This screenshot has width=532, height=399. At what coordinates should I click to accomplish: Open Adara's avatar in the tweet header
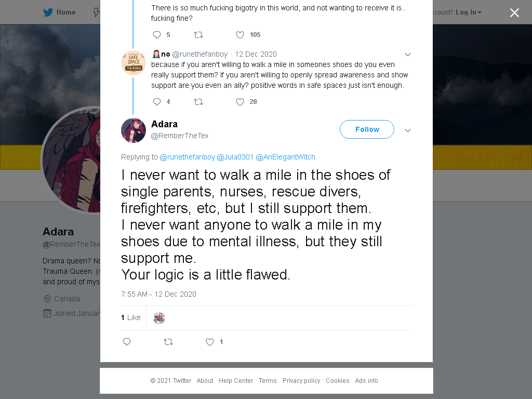coord(134,130)
